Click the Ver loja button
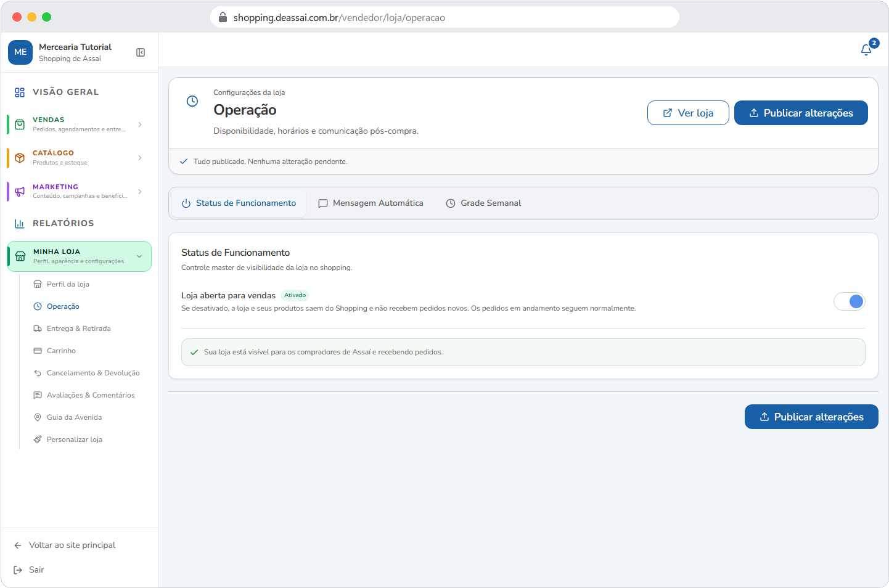 tap(688, 113)
